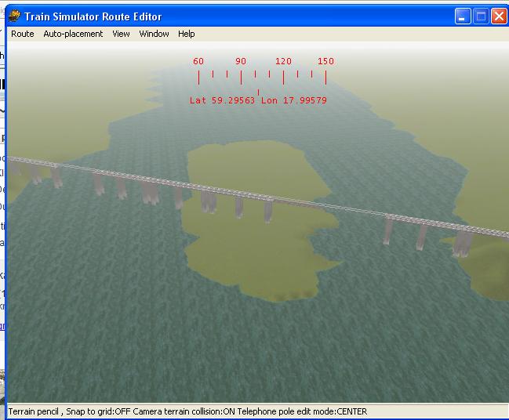Maximize the Route Editor window

click(481, 16)
